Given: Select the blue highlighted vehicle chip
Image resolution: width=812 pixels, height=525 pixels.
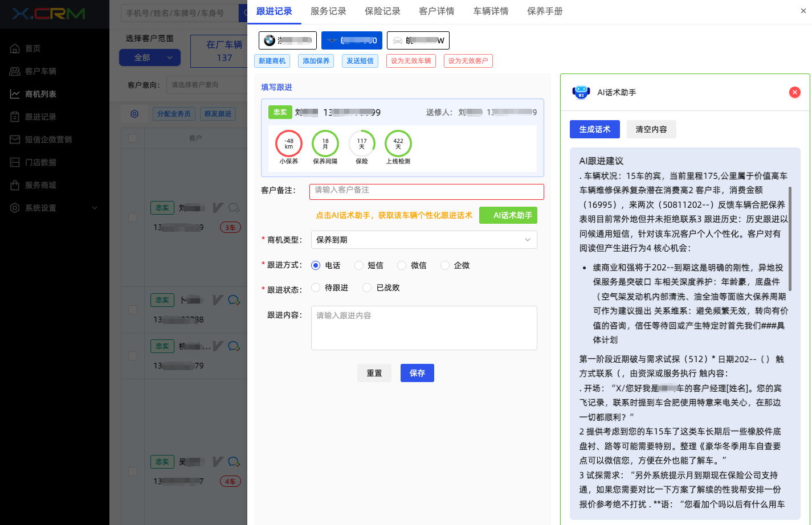Looking at the screenshot, I should tap(352, 40).
